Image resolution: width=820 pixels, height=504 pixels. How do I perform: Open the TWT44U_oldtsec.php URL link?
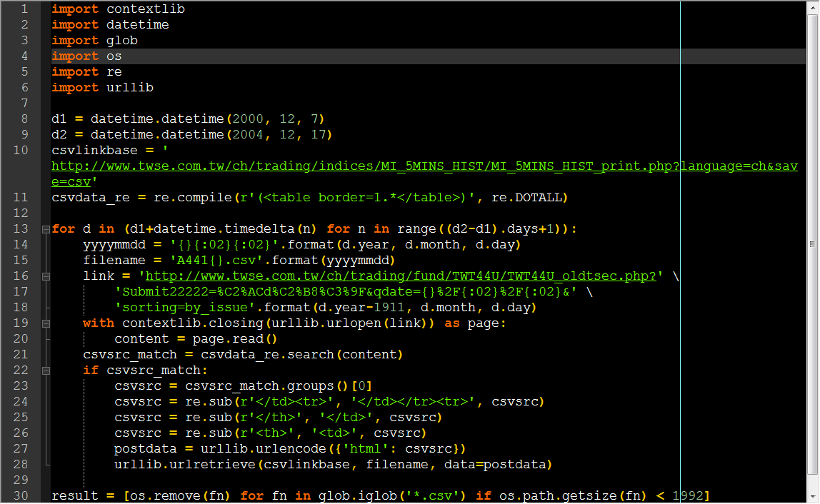point(401,276)
